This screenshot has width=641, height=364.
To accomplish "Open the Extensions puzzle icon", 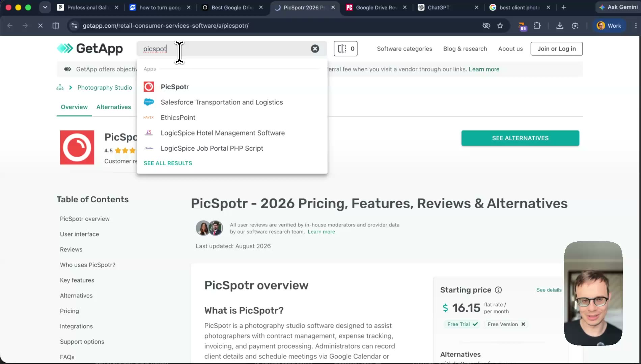I will click(x=537, y=26).
